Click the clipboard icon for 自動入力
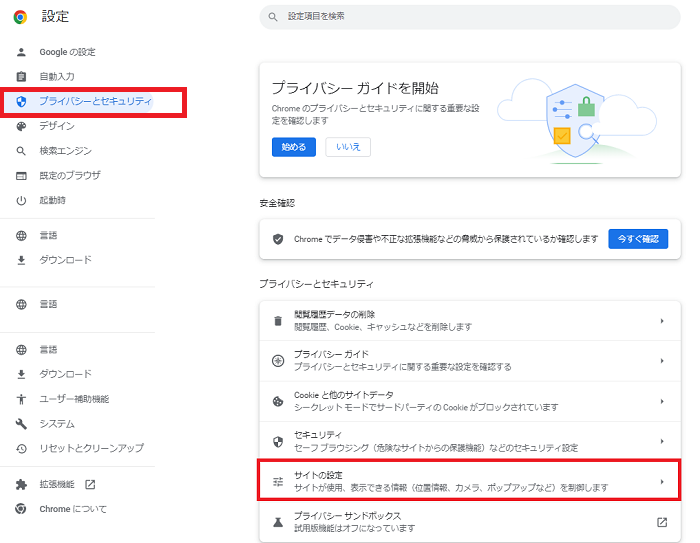Screen dimensions: 700x543 coord(21,77)
